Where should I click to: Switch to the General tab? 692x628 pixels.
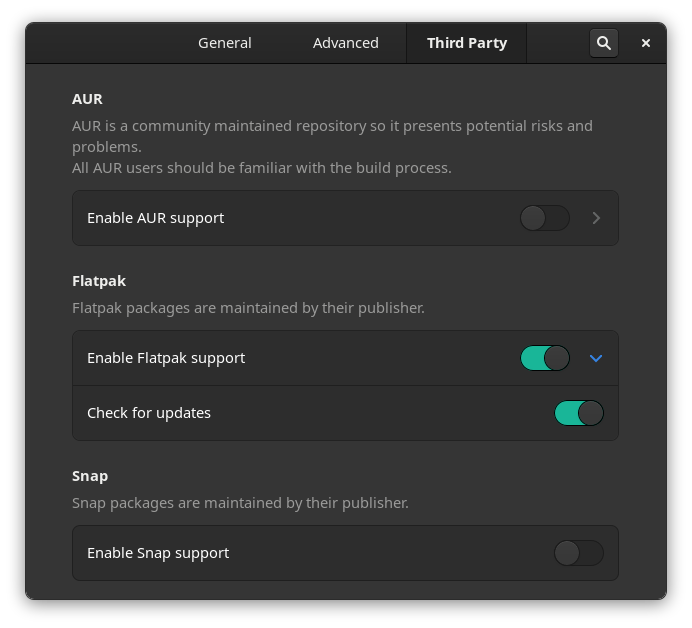click(x=225, y=43)
